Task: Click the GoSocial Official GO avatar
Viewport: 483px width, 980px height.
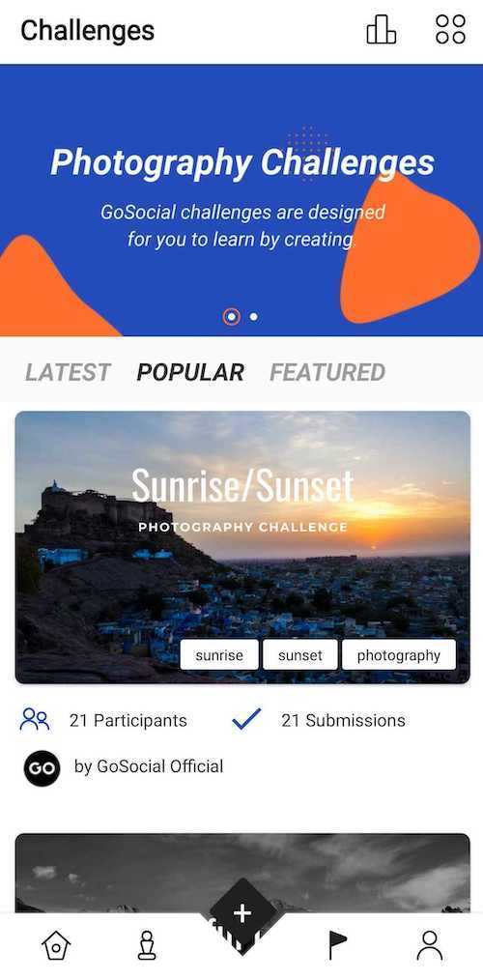Action: 42,768
